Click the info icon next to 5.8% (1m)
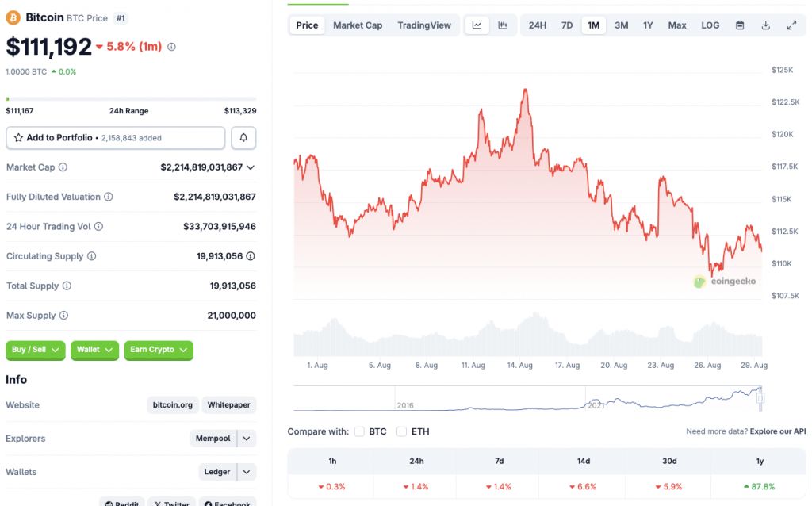This screenshot has height=506, width=812. (171, 47)
